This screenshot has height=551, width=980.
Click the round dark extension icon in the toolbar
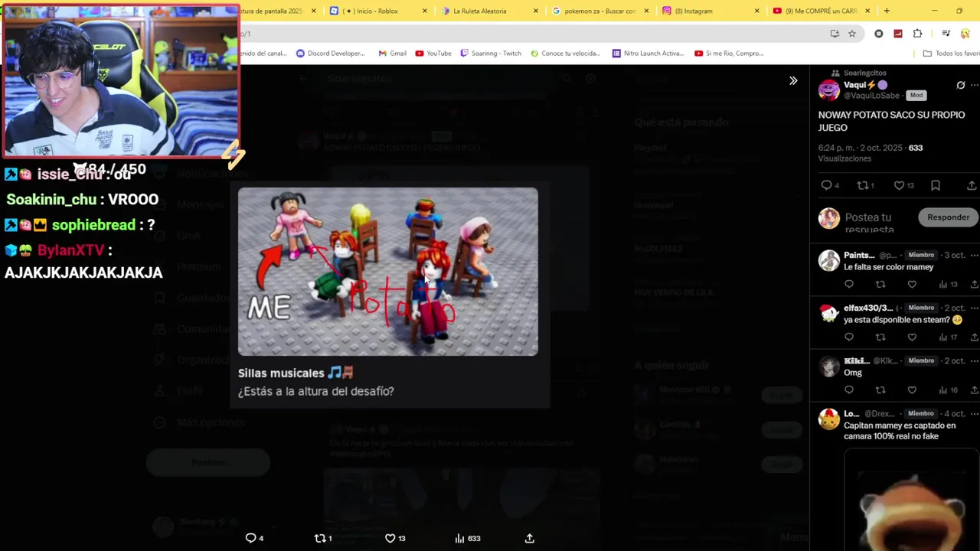tap(879, 34)
